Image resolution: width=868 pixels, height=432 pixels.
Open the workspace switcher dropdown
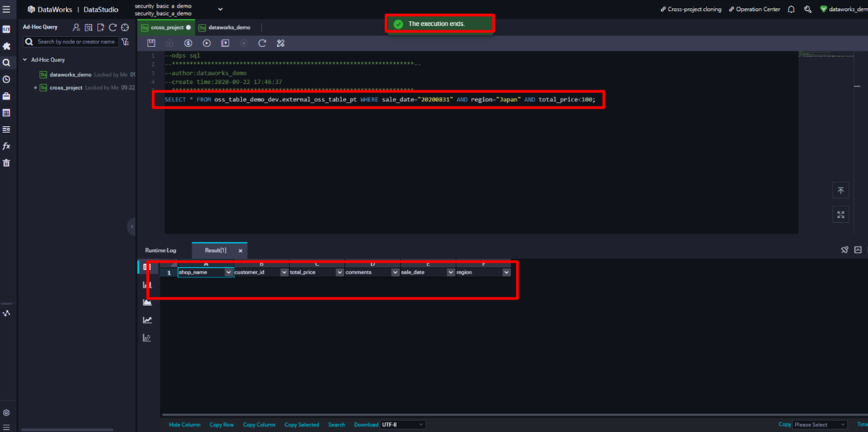(x=220, y=9)
